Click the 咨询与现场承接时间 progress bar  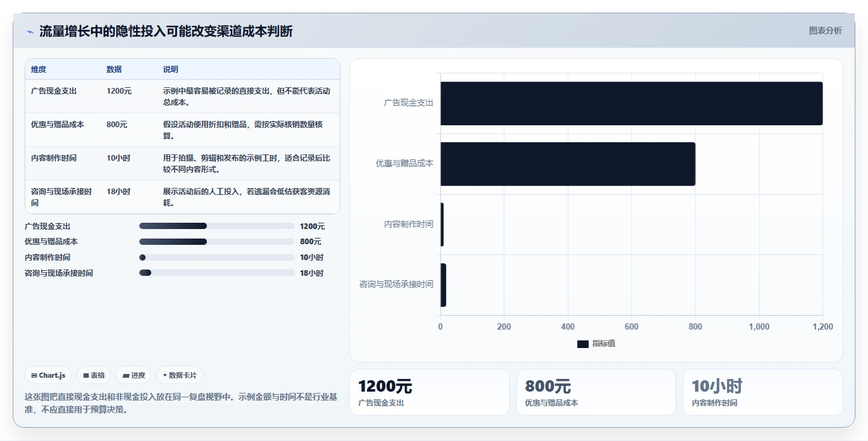coord(217,273)
